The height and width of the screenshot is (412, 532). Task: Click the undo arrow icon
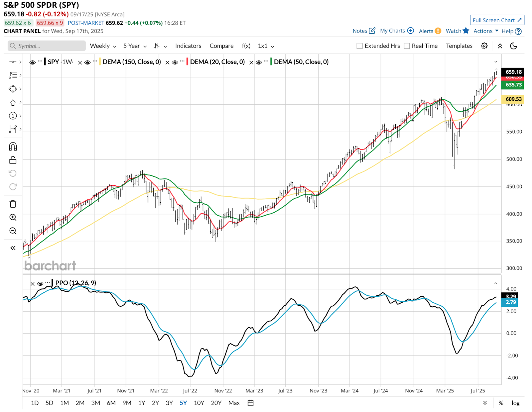[13, 173]
